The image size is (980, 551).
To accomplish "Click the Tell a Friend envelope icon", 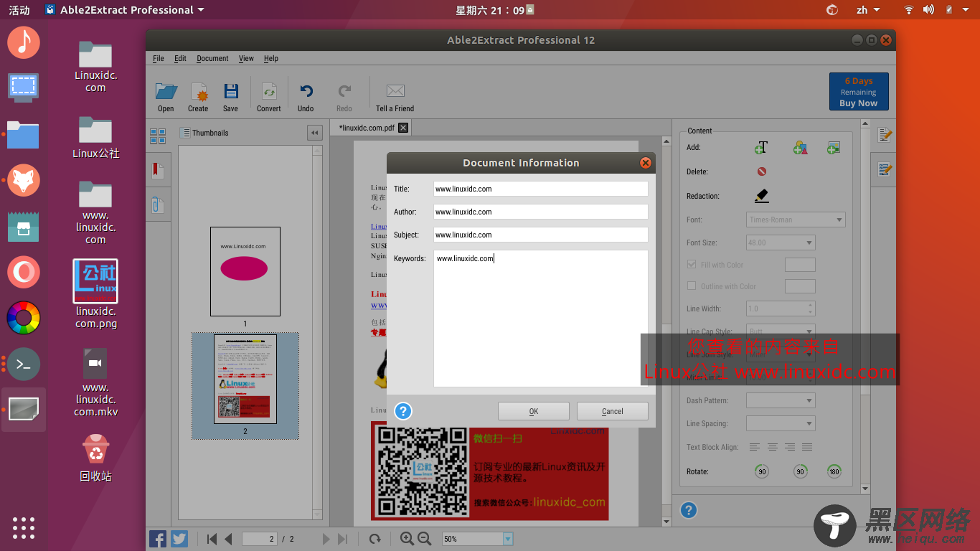I will 395,91.
